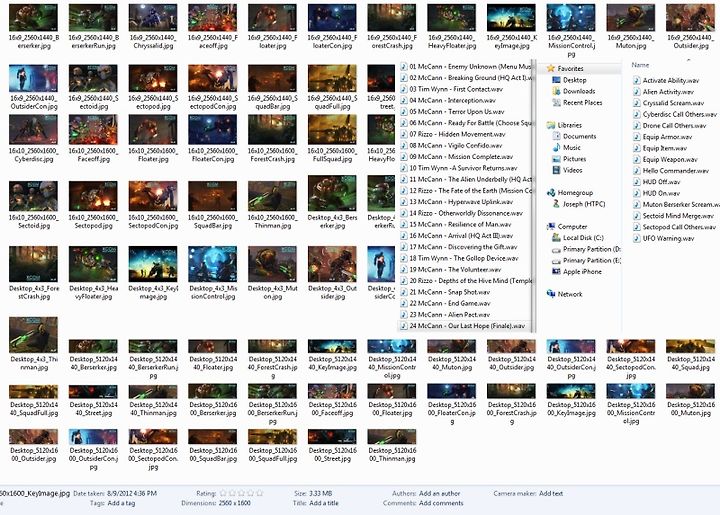Select Alien Activity.wav file

tap(664, 92)
